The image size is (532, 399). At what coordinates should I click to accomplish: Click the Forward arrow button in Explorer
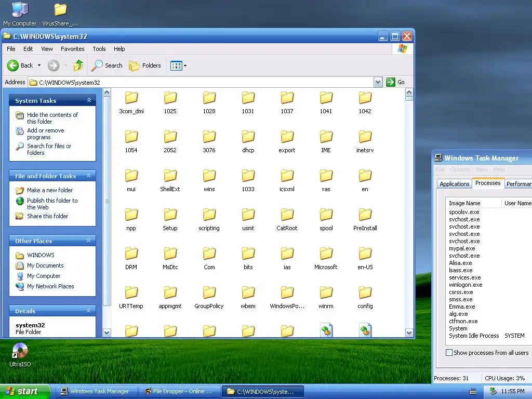point(54,65)
